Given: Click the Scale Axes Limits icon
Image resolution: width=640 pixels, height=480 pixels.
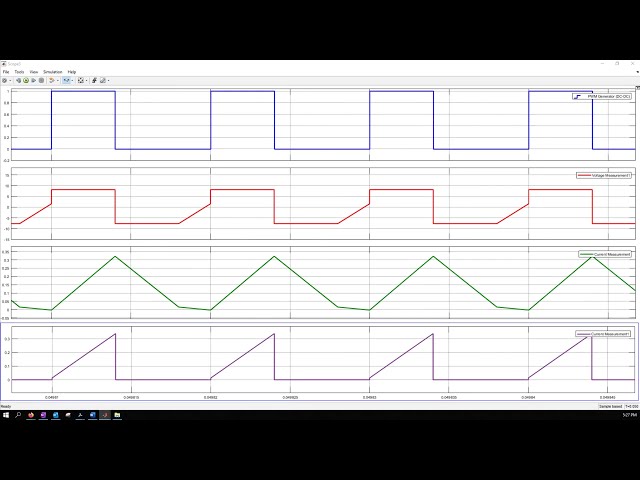Looking at the screenshot, I should pos(81,80).
